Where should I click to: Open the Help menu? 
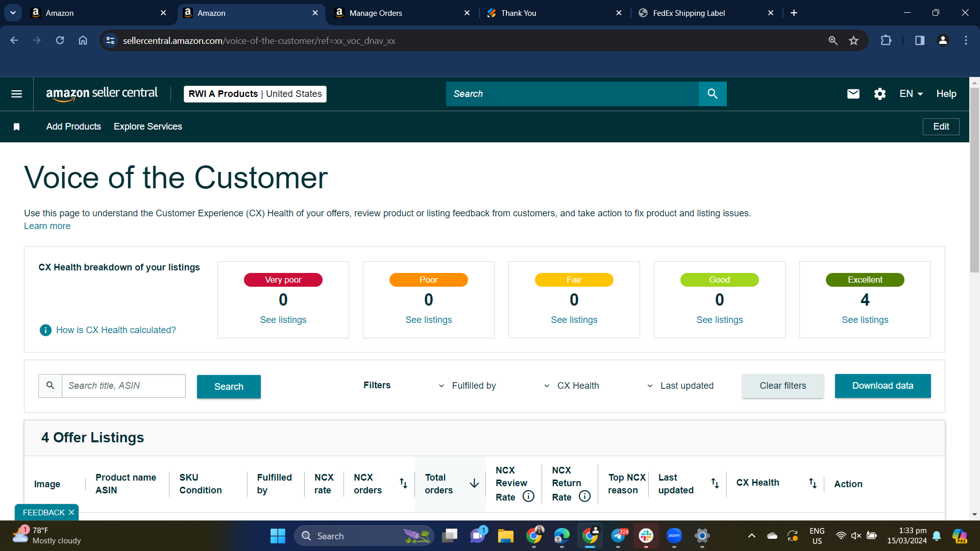946,94
